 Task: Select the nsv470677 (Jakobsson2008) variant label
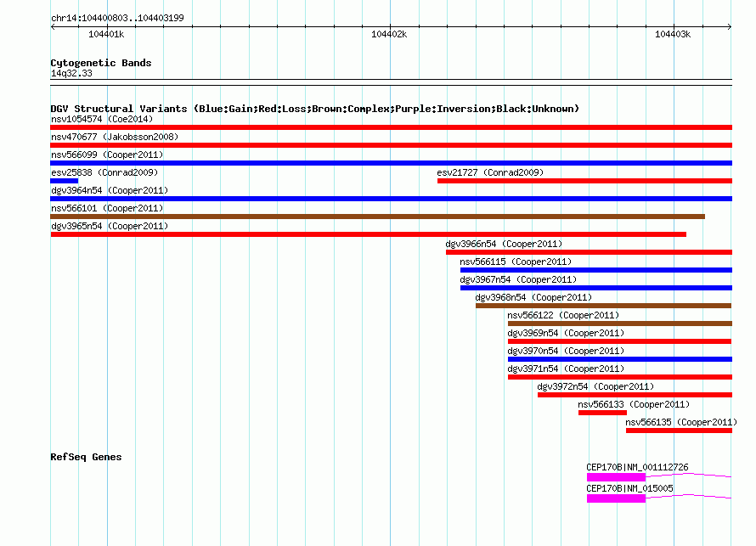[115, 137]
